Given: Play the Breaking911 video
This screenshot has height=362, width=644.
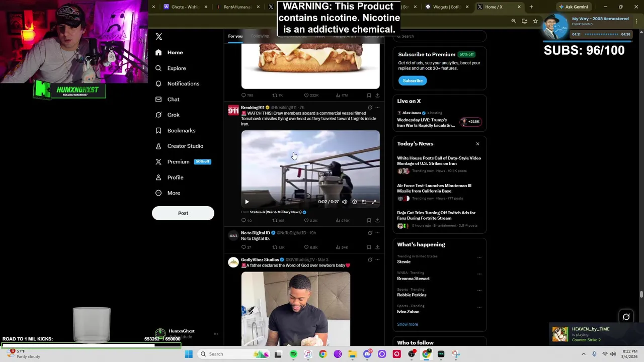Looking at the screenshot, I should (x=247, y=202).
